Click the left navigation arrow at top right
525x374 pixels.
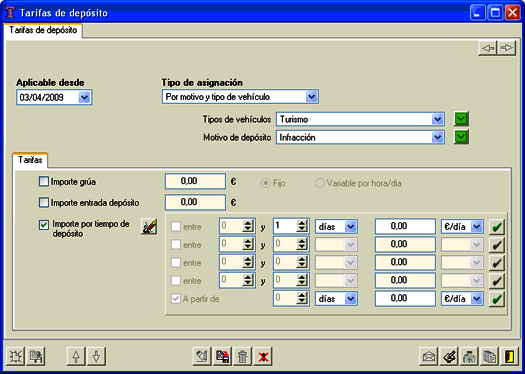point(488,48)
